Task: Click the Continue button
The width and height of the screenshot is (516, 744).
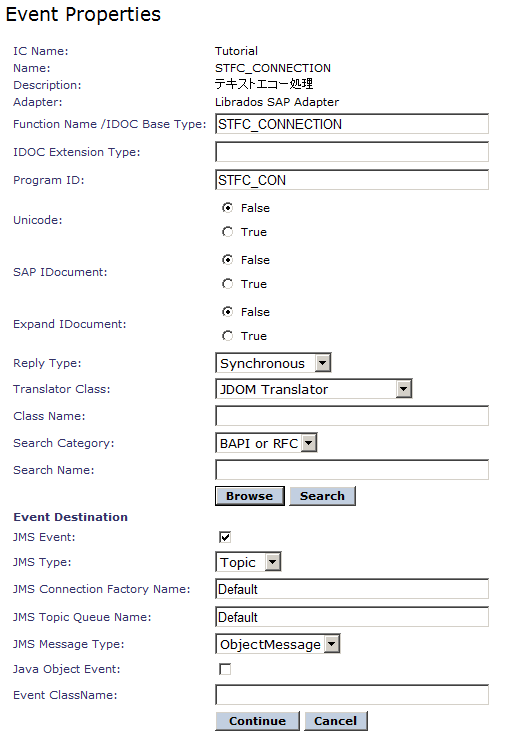Action: 257,721
